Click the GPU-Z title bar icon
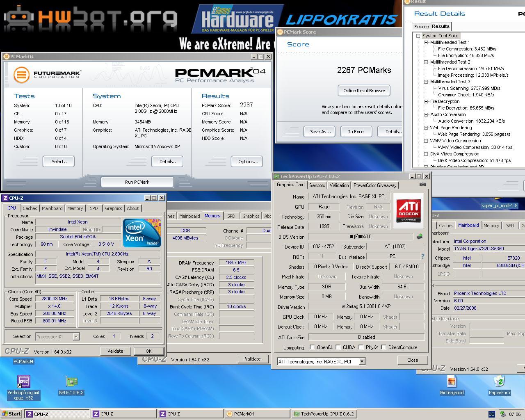 pyautogui.click(x=276, y=176)
